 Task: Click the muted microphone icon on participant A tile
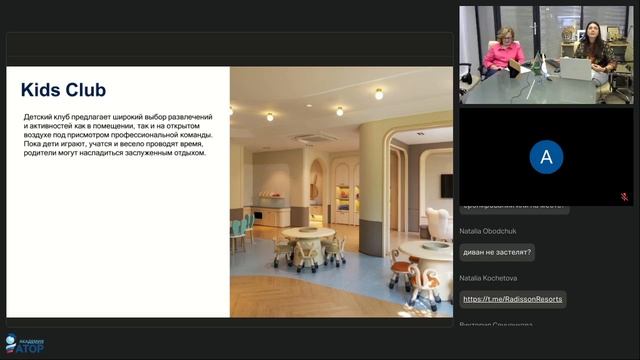(624, 197)
